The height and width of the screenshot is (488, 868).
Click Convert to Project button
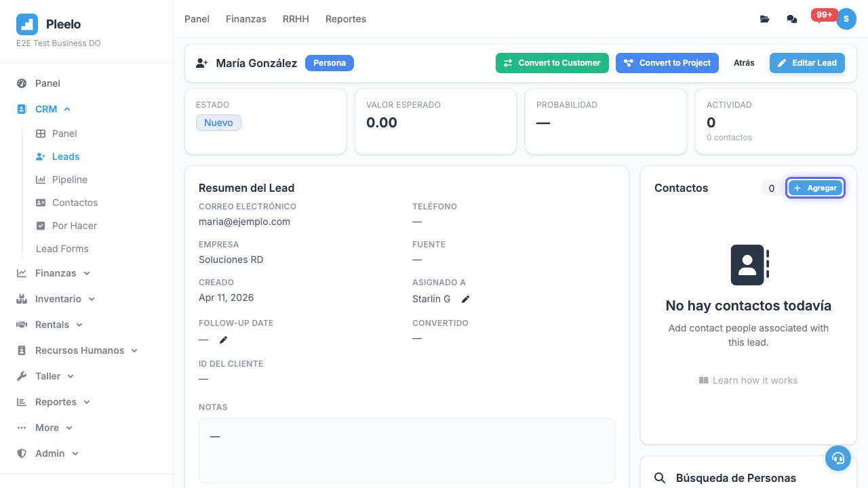click(x=667, y=63)
